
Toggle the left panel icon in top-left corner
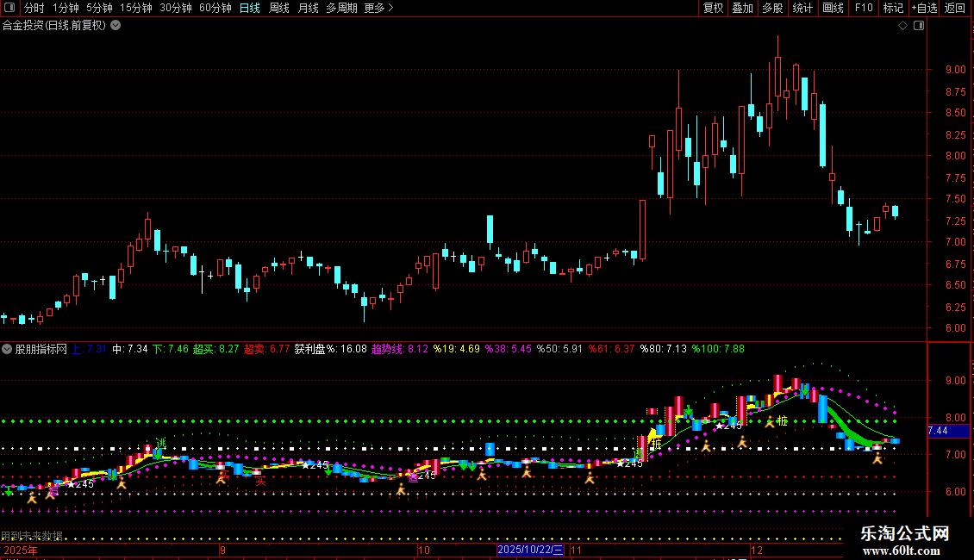tap(9, 8)
